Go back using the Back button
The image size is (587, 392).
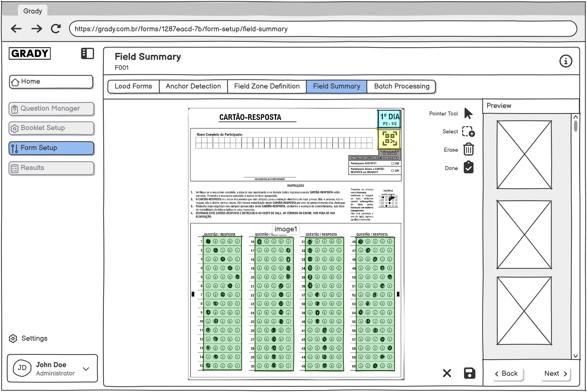[508, 373]
